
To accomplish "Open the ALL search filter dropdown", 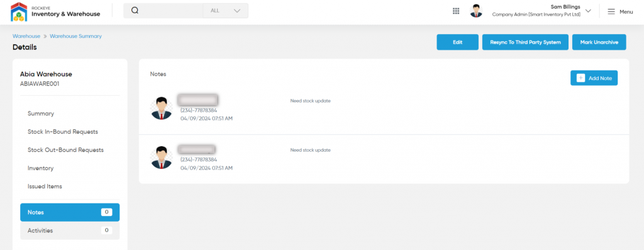I will click(x=226, y=11).
